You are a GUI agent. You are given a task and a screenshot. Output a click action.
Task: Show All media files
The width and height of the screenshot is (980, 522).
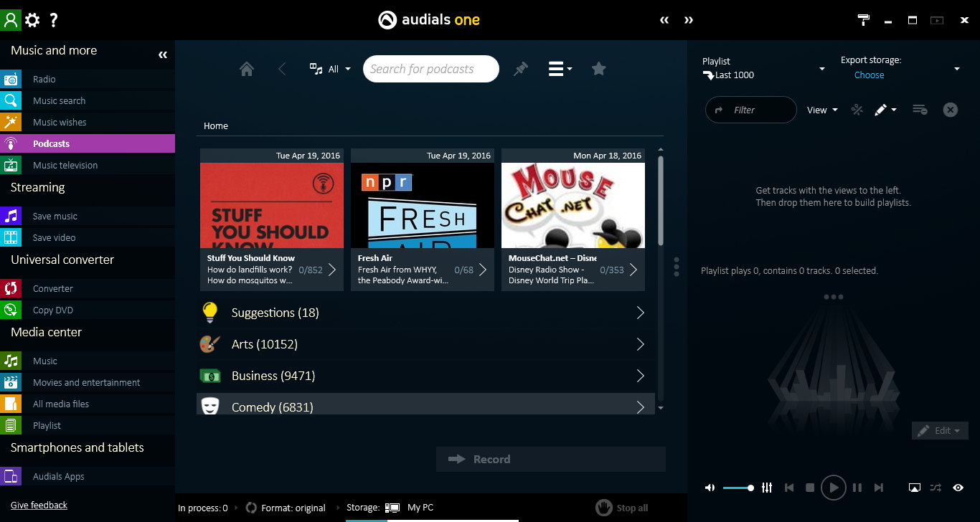point(88,404)
